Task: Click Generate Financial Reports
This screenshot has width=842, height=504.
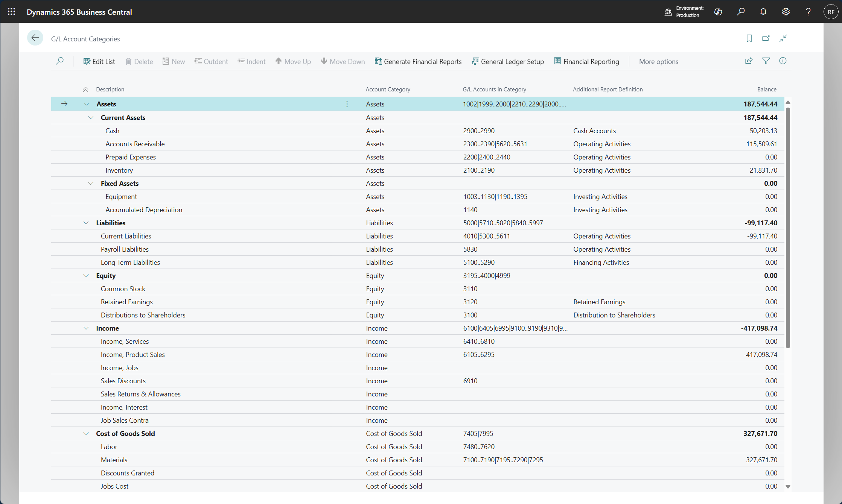Action: pos(418,61)
